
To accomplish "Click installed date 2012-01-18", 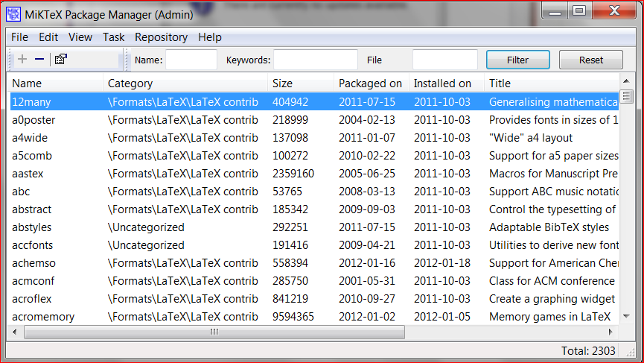I will click(442, 262).
